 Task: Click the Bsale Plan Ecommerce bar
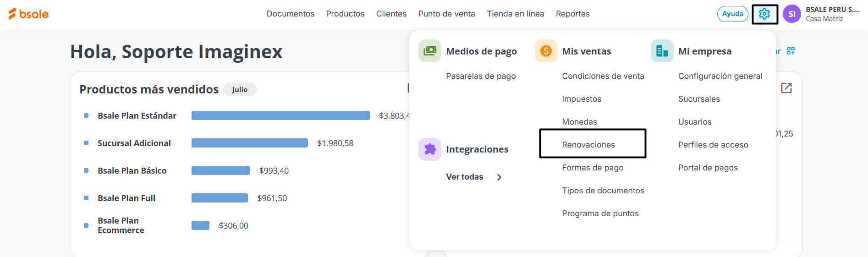(x=200, y=225)
